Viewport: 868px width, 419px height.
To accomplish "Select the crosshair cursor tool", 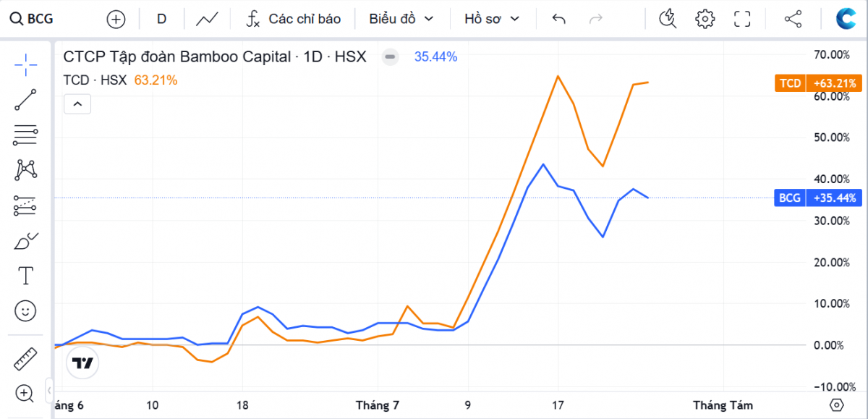I will 25,65.
